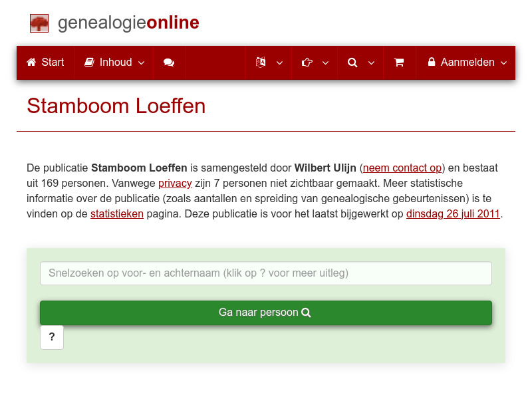Expand the search dropdown chevron
This screenshot has height=399, width=532.
coord(371,63)
